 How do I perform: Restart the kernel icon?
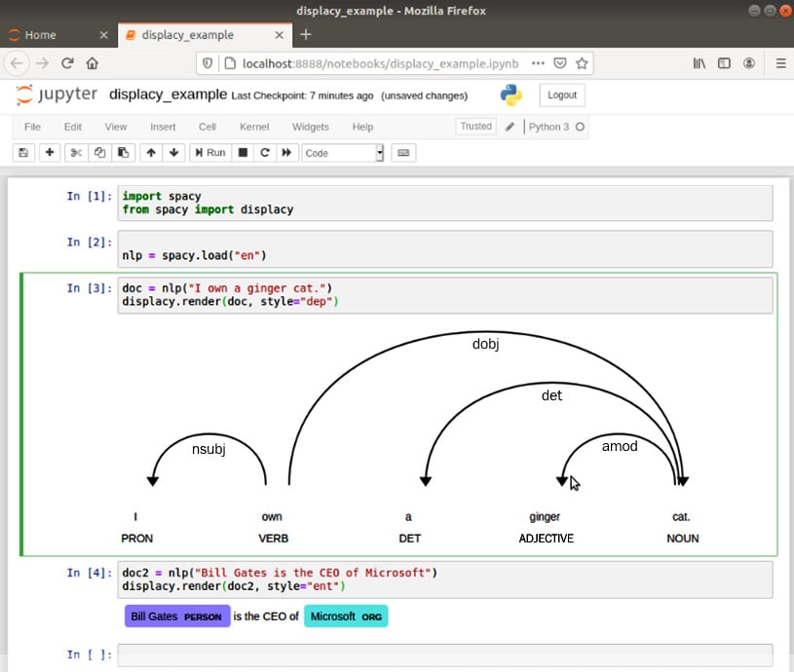[x=265, y=153]
